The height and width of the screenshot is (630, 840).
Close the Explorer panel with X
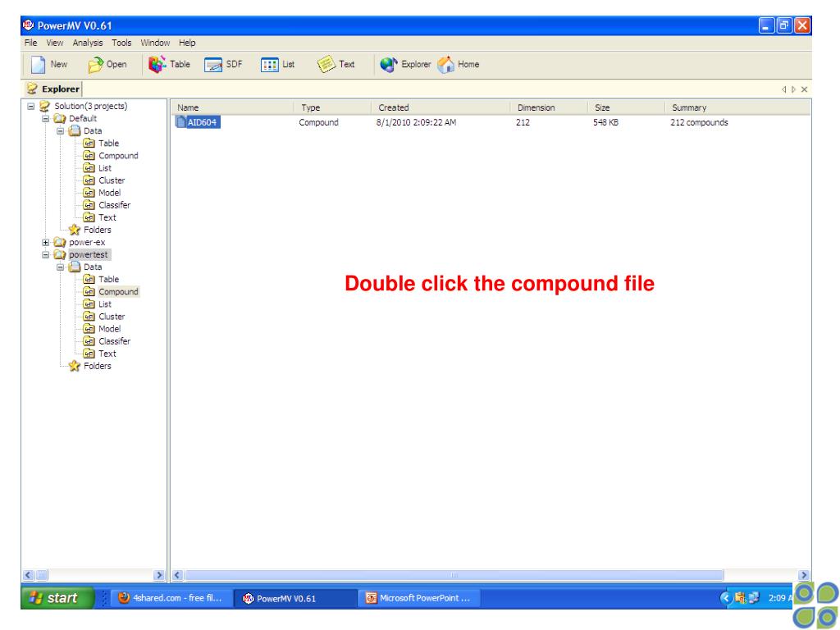click(804, 89)
